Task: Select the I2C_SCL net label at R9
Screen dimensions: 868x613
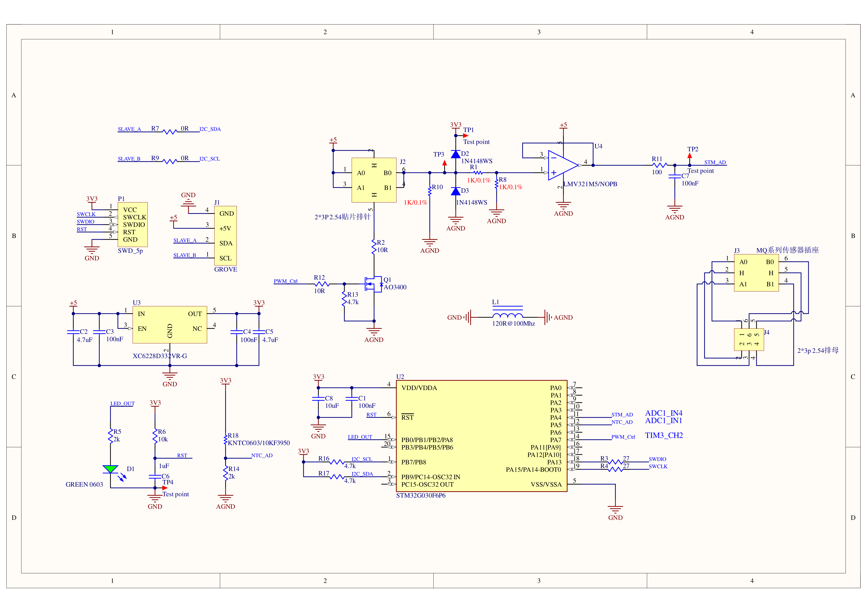Action: [x=210, y=159]
